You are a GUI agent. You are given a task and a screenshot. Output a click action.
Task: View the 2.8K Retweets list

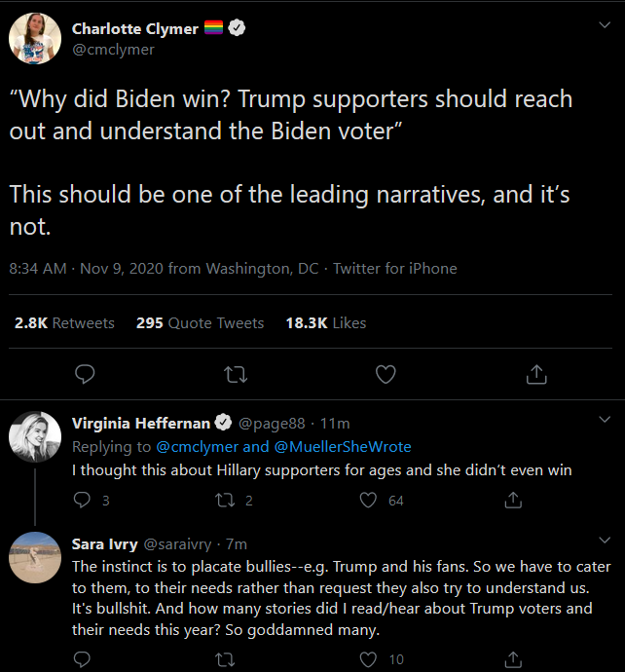point(64,322)
